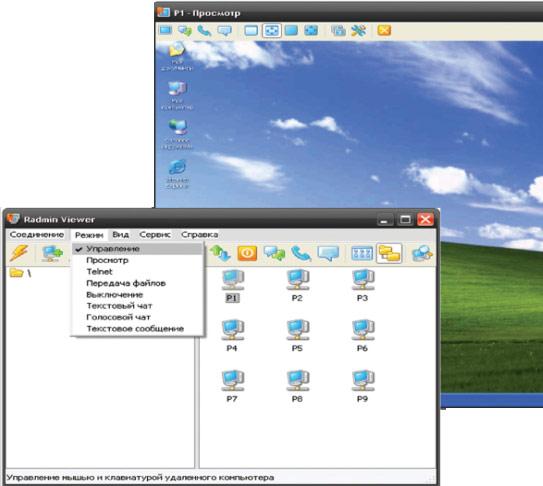
Task: Maximize the Radmin Viewer window
Action: [405, 220]
